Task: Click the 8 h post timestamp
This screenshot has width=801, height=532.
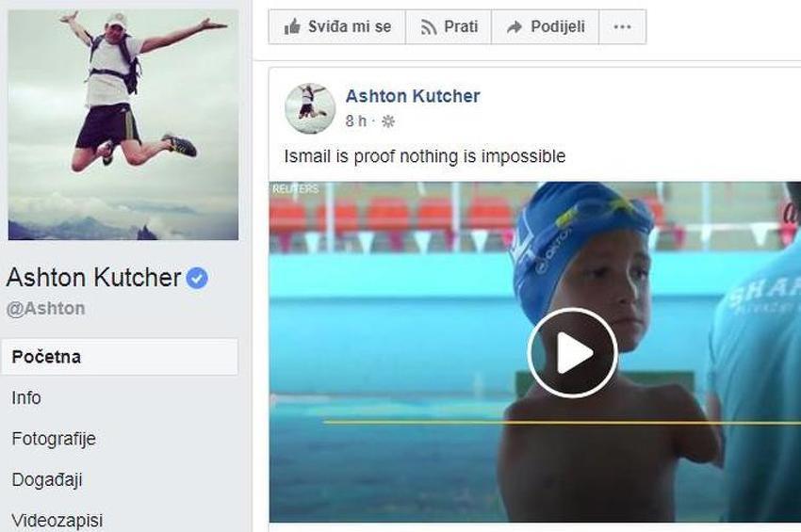Action: point(356,121)
